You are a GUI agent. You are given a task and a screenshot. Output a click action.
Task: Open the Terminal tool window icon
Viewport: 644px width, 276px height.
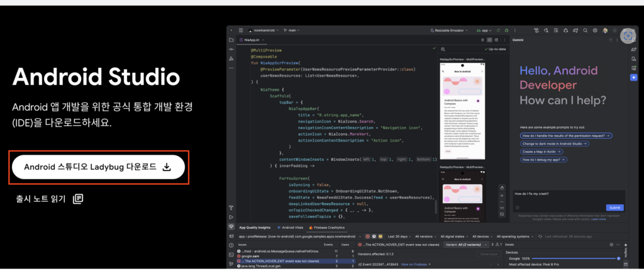coord(231,255)
